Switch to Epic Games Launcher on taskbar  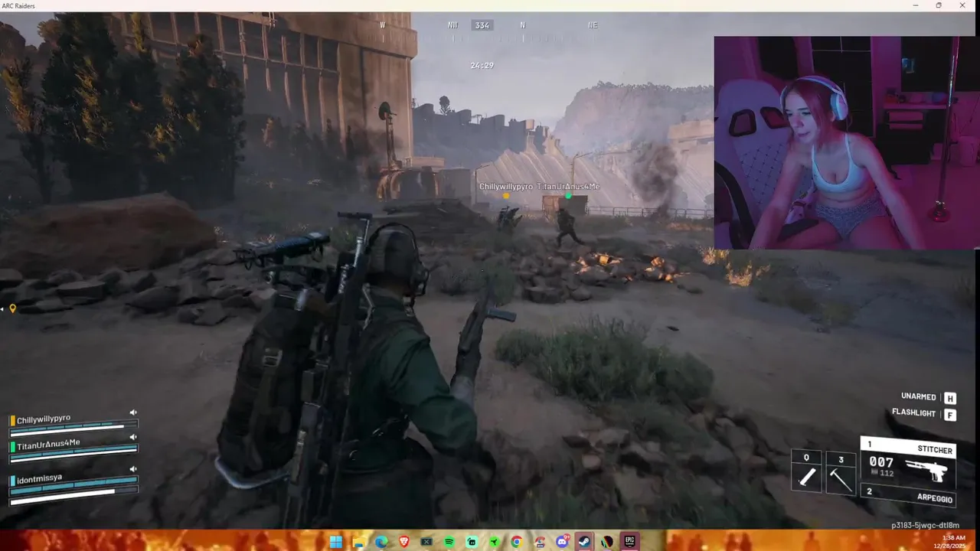tap(630, 542)
